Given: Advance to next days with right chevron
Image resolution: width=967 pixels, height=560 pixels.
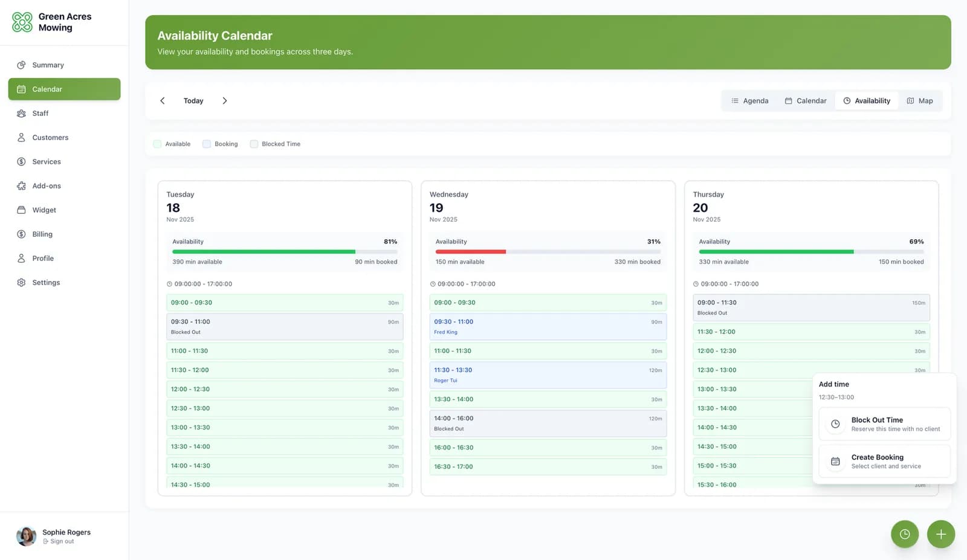Looking at the screenshot, I should point(225,101).
